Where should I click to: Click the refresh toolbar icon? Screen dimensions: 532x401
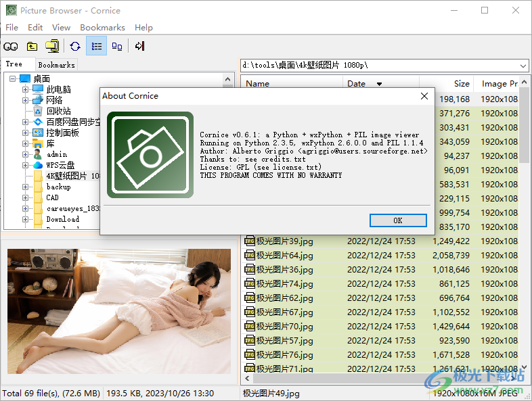click(75, 46)
